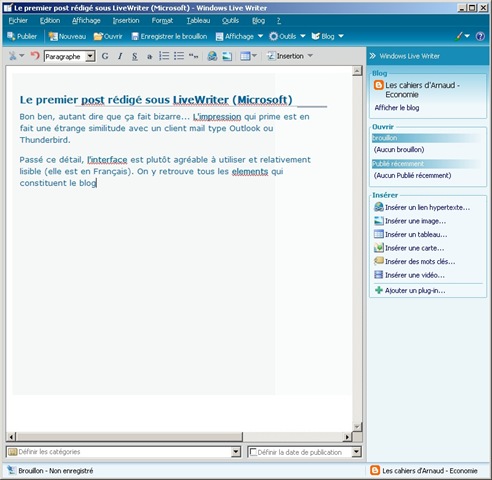
Task: Open the Tableau menu
Action: (x=198, y=21)
